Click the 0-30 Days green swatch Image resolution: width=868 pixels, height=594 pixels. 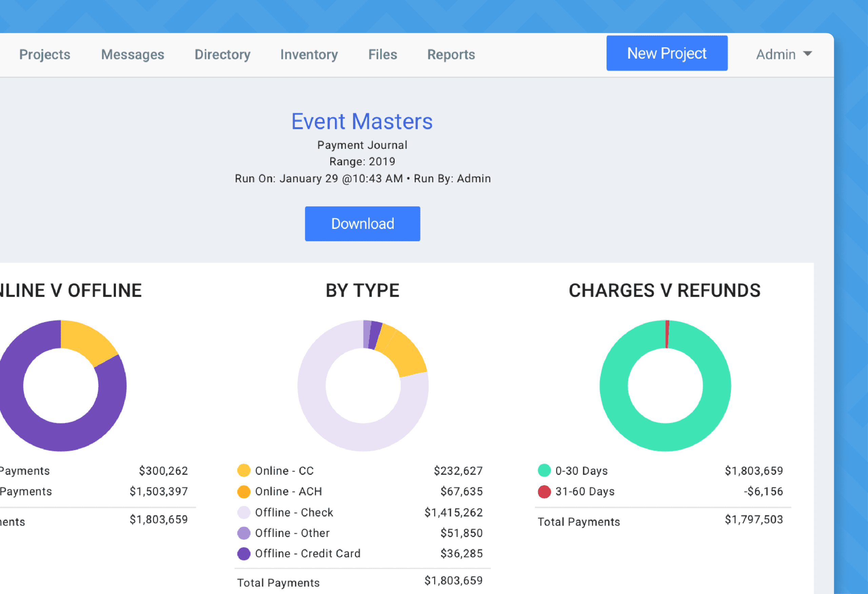545,470
